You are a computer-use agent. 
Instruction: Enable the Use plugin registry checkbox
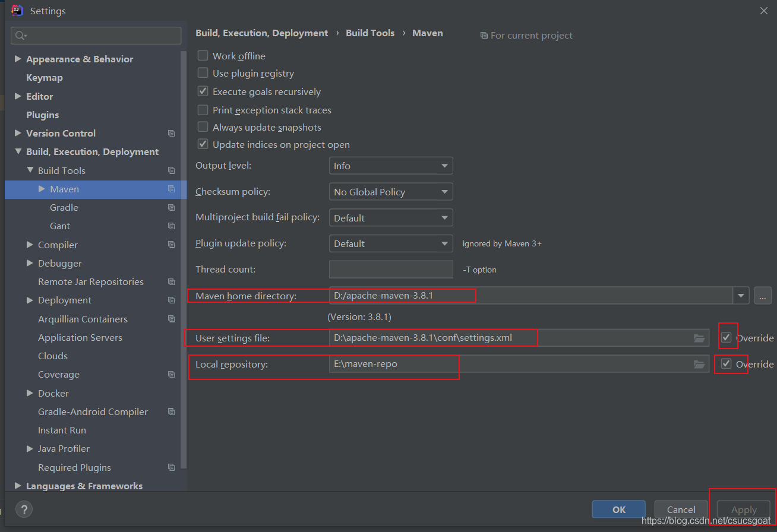[x=203, y=73]
